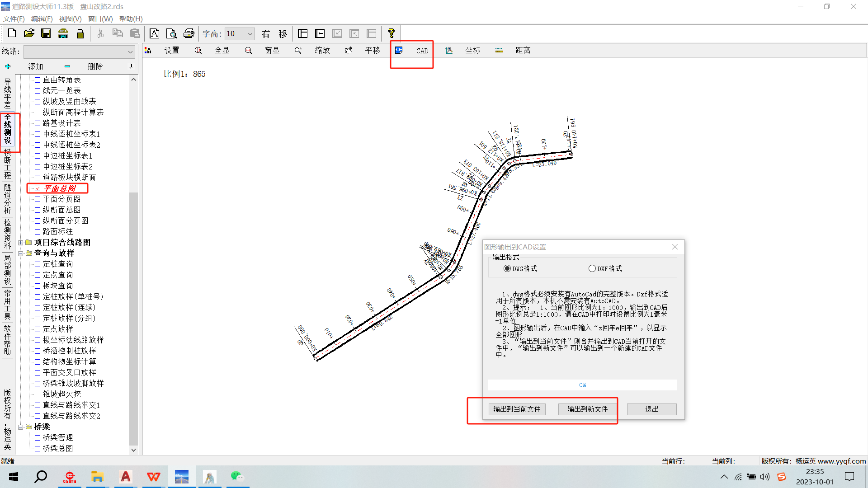This screenshot has height=488, width=868.
Task: Switch to the 横断工程 side tab
Action: (7, 165)
